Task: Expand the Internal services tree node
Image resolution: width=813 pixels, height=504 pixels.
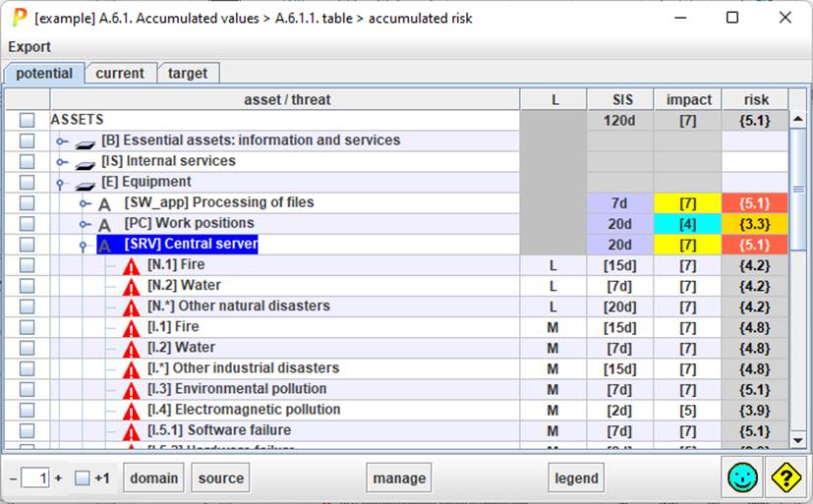Action: [x=62, y=161]
